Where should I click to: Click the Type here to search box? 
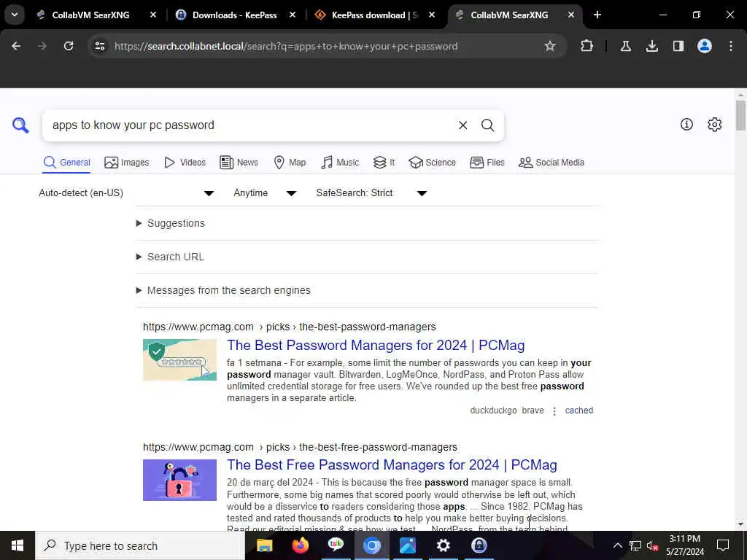pos(140,545)
